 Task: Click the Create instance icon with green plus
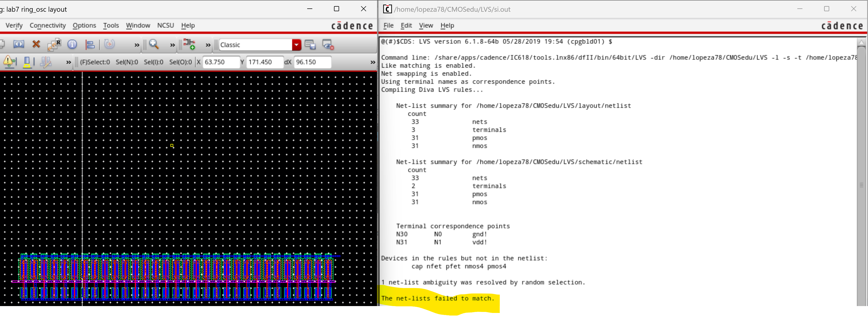(189, 44)
